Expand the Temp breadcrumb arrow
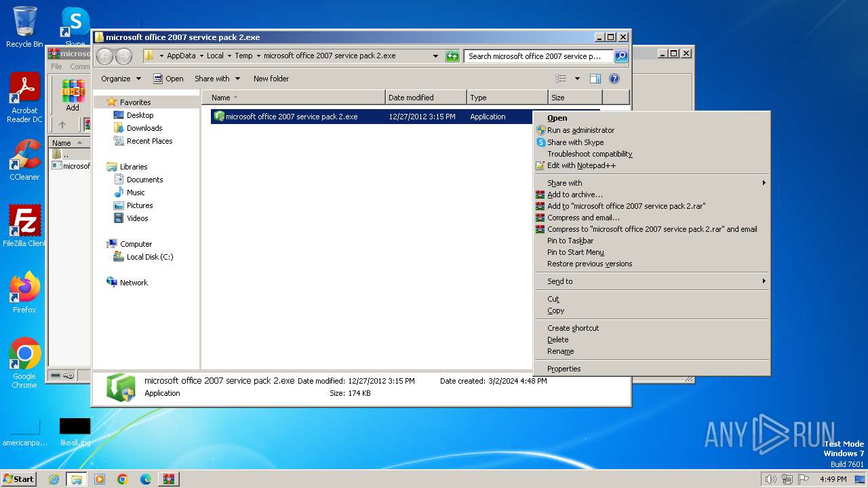 pyautogui.click(x=258, y=56)
